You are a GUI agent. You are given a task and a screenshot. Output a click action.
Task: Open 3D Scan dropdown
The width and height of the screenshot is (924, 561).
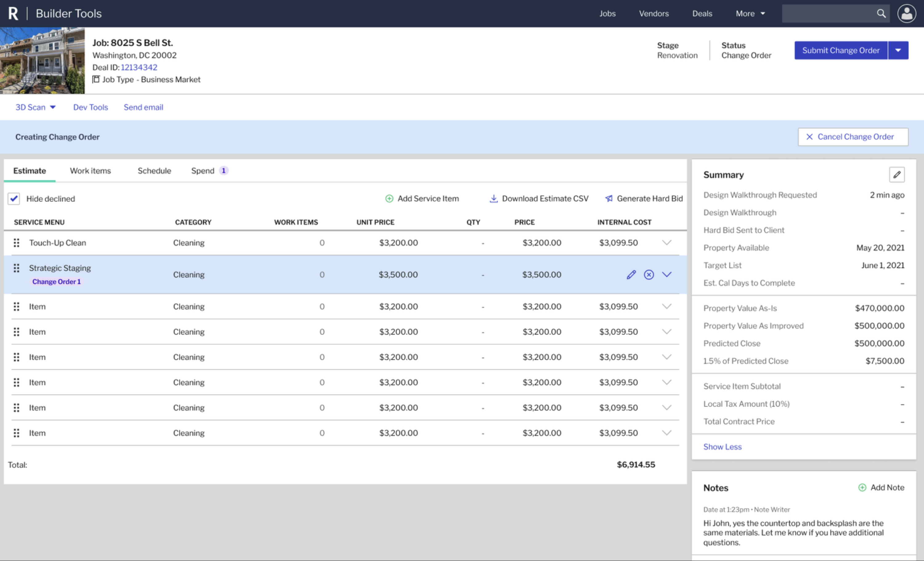click(36, 107)
